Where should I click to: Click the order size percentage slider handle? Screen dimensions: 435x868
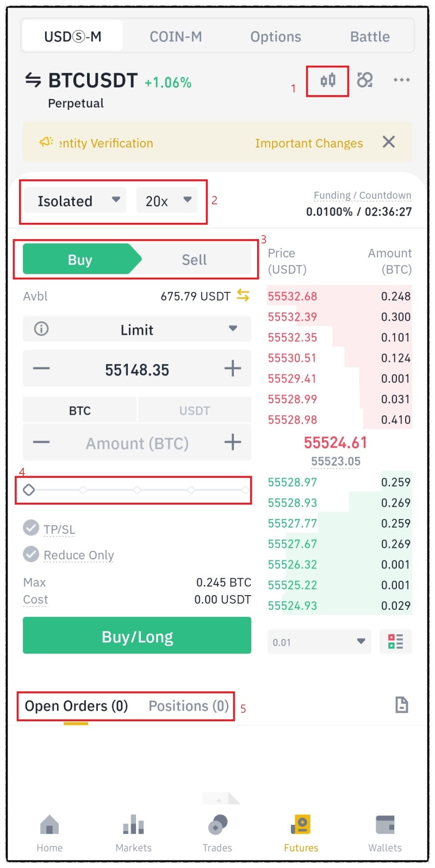(29, 490)
